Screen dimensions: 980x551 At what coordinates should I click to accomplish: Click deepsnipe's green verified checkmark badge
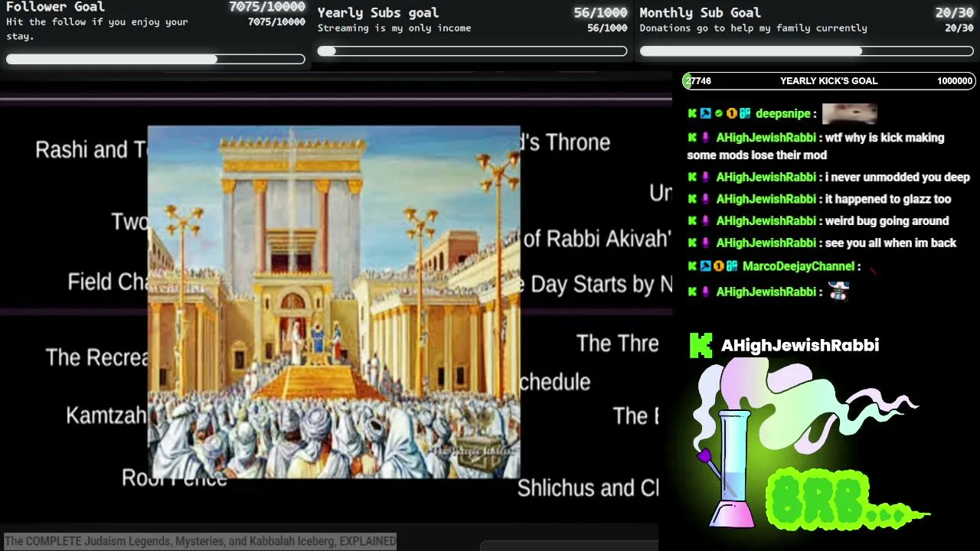click(719, 113)
